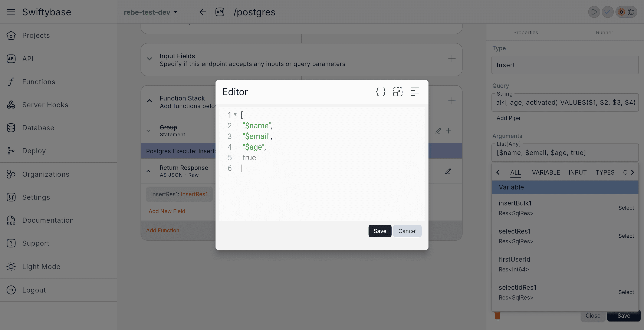Run the endpoint with the play icon

pyautogui.click(x=594, y=12)
